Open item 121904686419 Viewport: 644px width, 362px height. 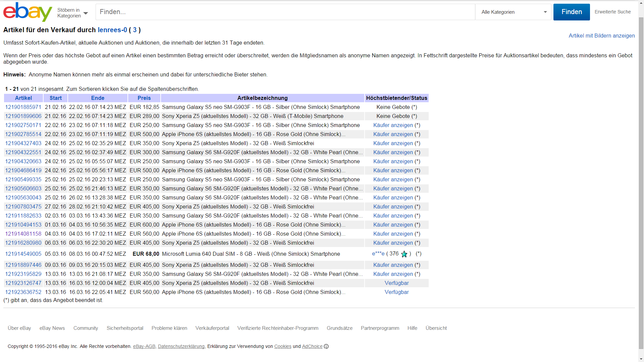point(23,170)
